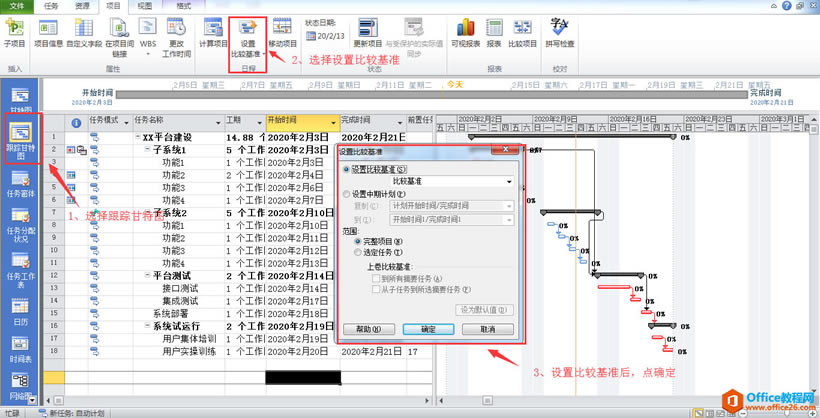820x418 pixels.
Task: Open 开始时间 column filter dropdown
Action: pyautogui.click(x=334, y=123)
